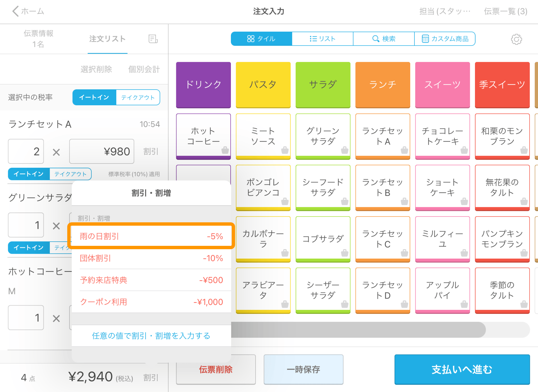
Task: Edit the quantity field of グリーンサラダ
Action: click(x=26, y=225)
